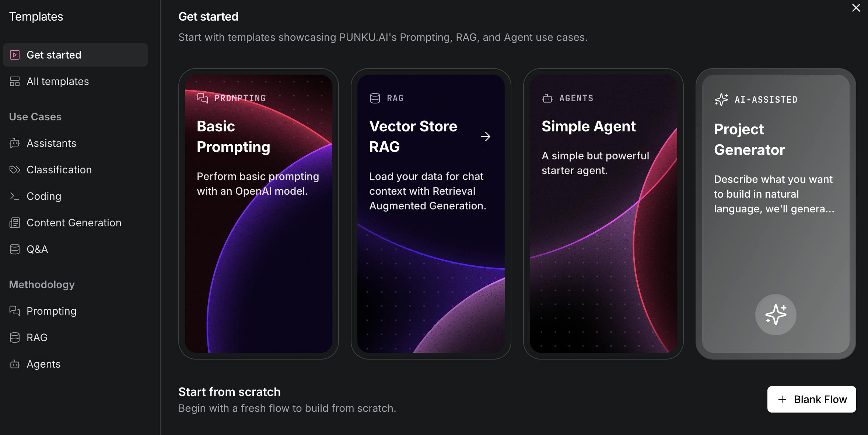Image resolution: width=868 pixels, height=435 pixels.
Task: Open the Coding use case category
Action: 44,196
